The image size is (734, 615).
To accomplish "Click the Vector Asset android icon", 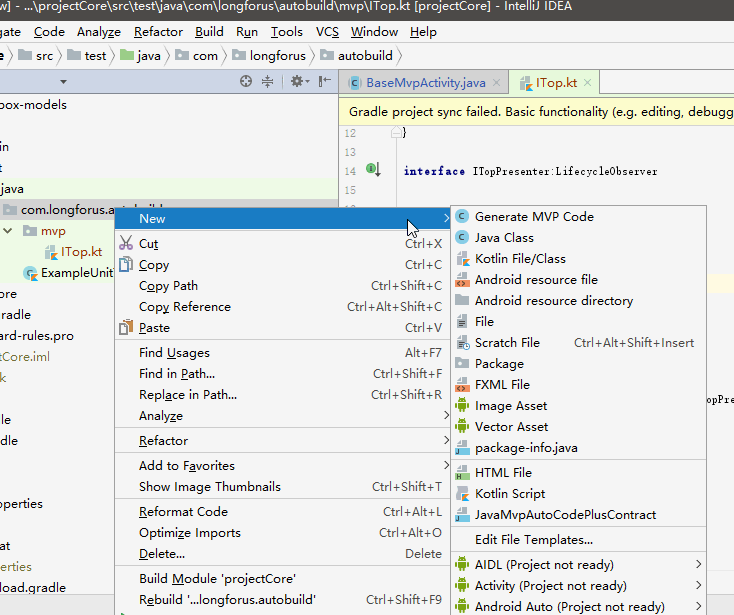I will (462, 426).
